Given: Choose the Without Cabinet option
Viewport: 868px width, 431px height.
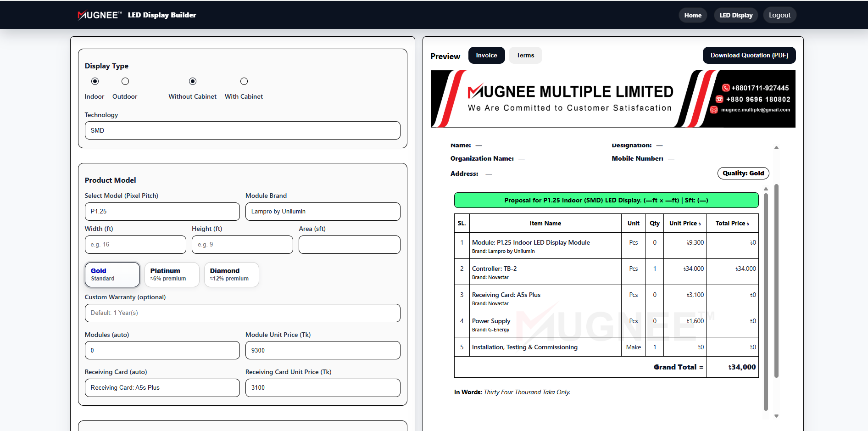Looking at the screenshot, I should (193, 81).
